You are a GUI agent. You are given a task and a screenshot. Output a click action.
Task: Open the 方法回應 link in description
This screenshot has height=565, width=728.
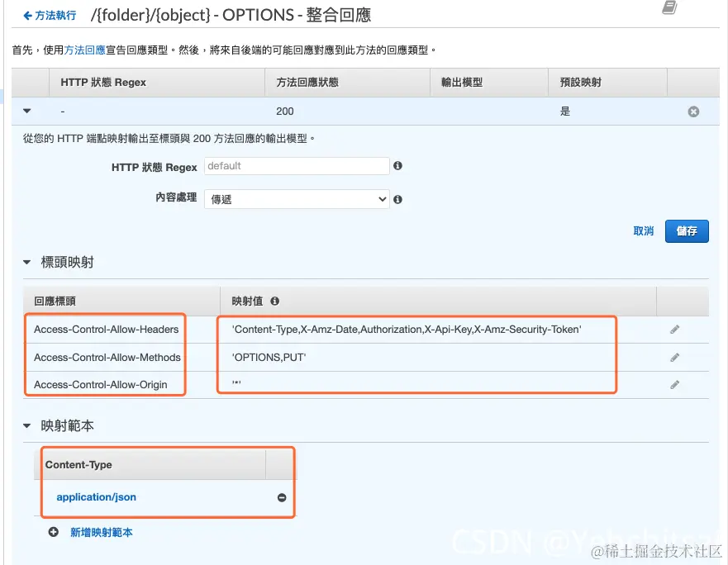85,50
